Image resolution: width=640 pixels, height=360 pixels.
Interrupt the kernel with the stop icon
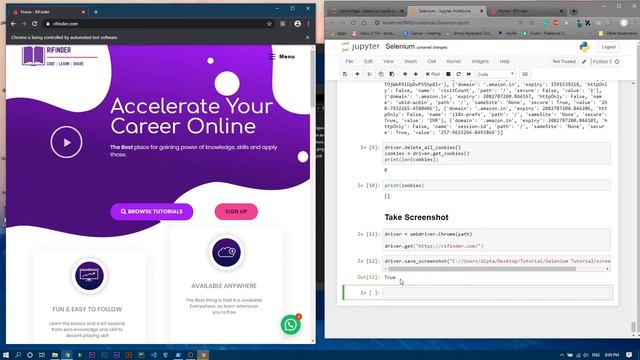coord(448,74)
